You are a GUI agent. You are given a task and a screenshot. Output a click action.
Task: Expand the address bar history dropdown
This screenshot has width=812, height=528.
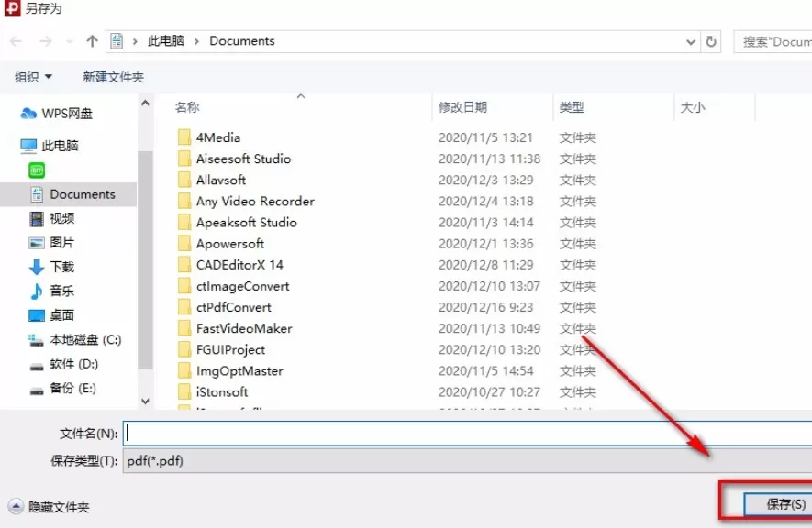690,42
